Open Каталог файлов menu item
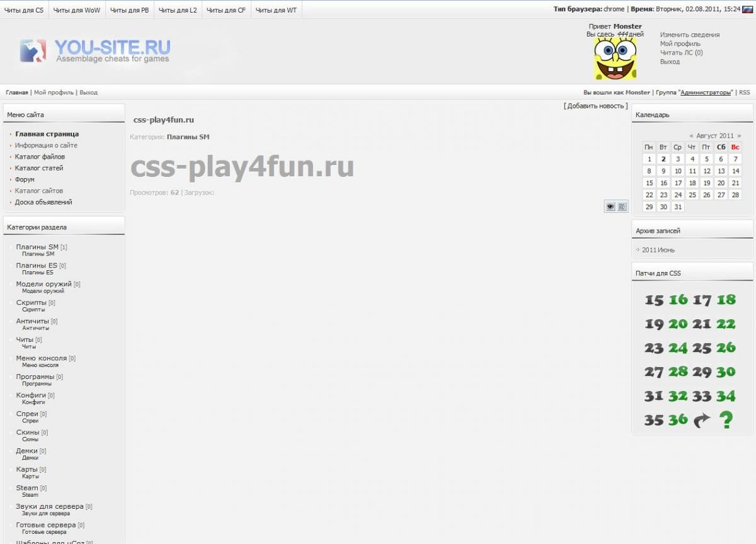The height and width of the screenshot is (544, 756). 40,157
